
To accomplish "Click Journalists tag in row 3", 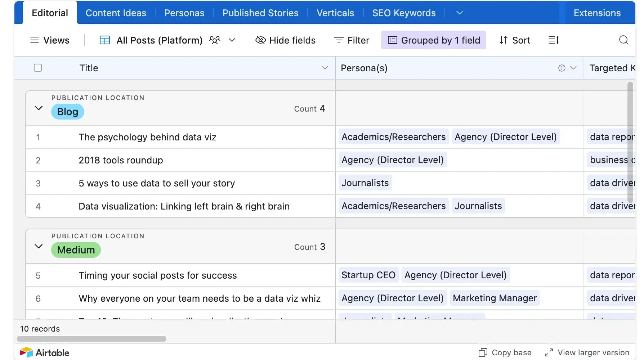I will point(365,183).
